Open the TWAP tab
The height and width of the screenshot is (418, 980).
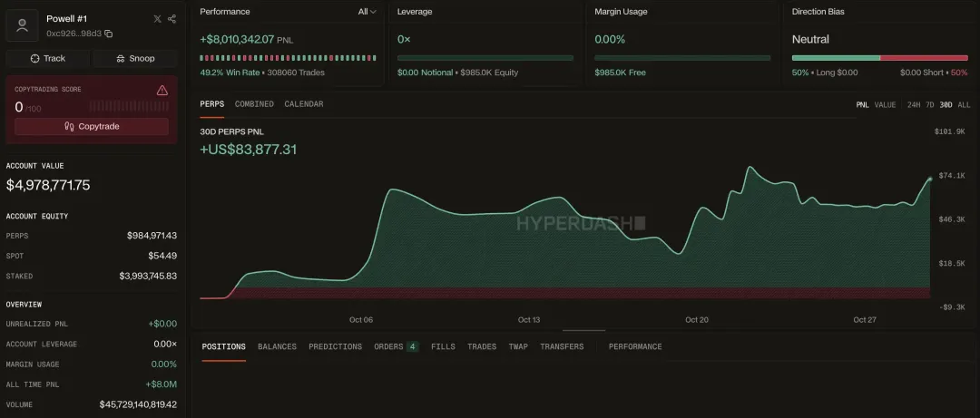pos(518,346)
